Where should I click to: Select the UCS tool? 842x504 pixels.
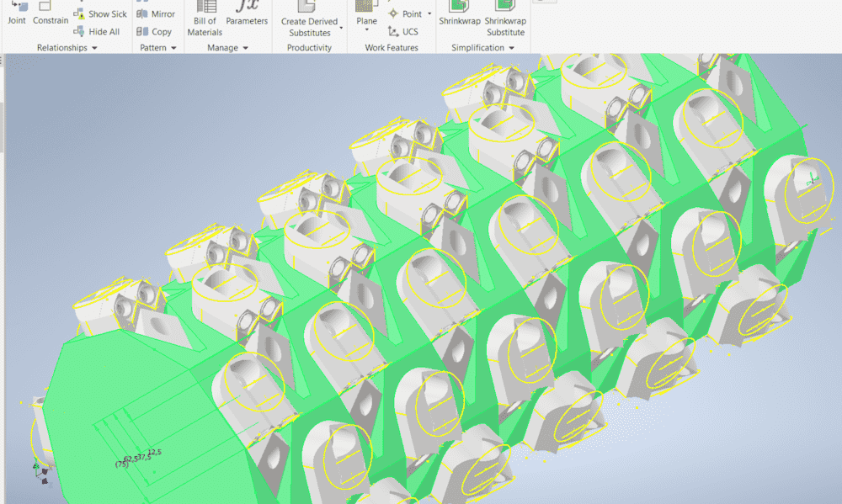click(x=402, y=32)
